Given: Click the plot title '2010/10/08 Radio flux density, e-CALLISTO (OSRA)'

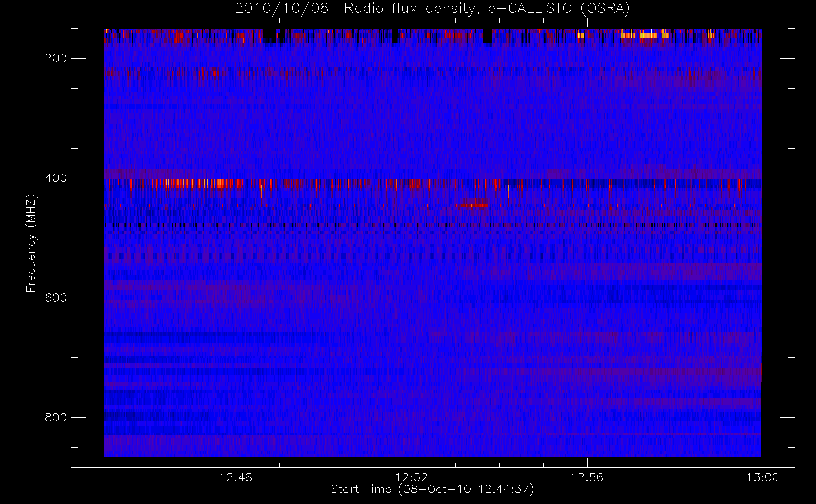Looking at the screenshot, I should [x=432, y=9].
